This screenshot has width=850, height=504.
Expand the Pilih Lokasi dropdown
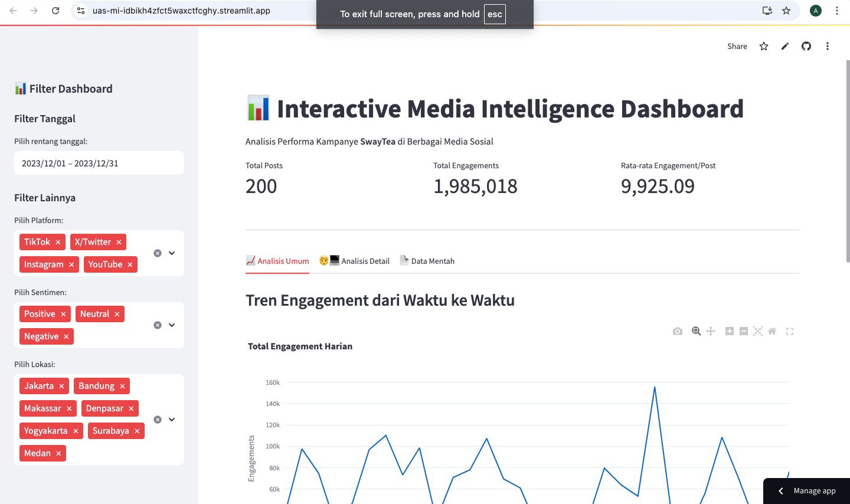[172, 420]
